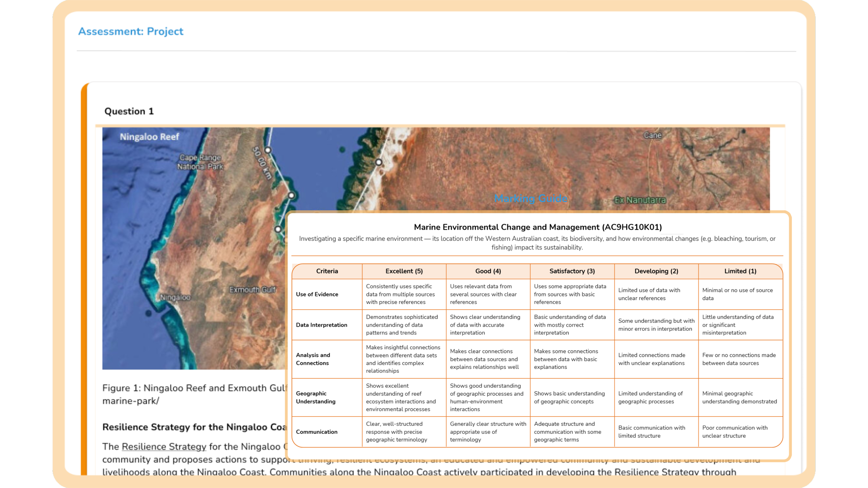Select the Geographic Understanding row label
This screenshot has width=868, height=488.
[x=316, y=397]
